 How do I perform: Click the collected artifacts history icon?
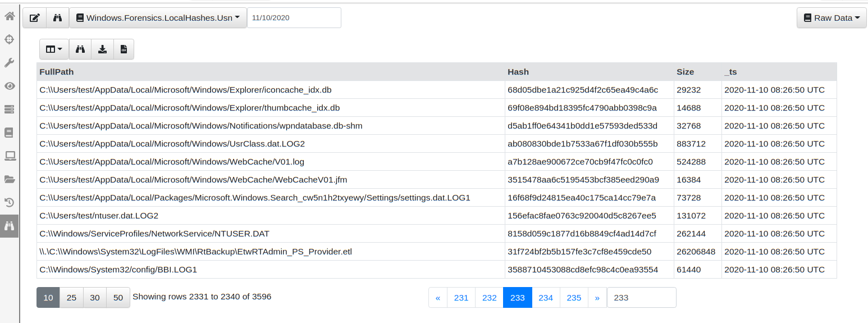pos(10,202)
